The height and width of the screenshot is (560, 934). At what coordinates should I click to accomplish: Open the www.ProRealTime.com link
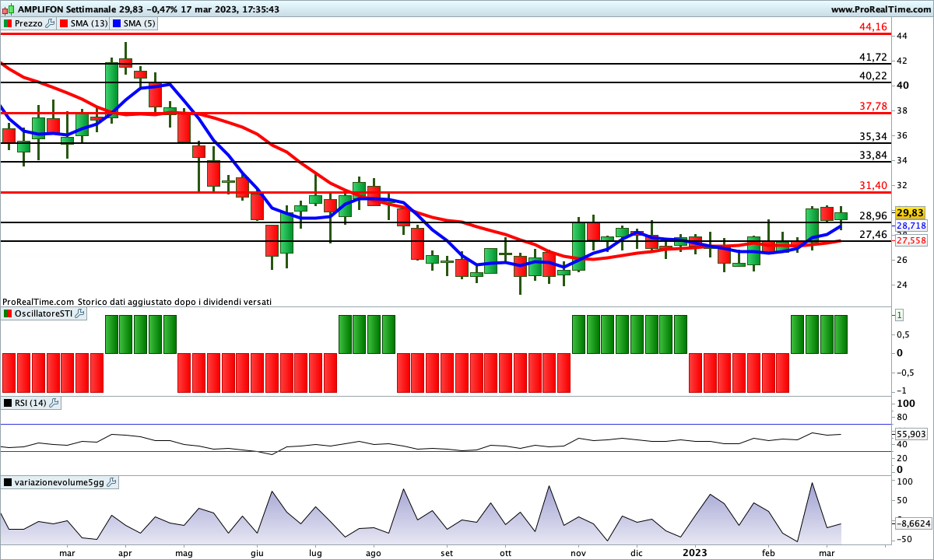(880, 9)
